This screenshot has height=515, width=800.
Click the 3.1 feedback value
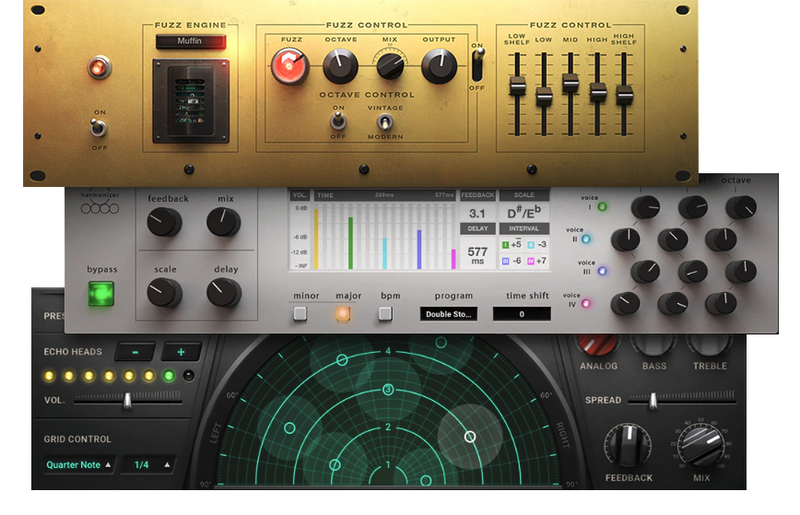pos(477,213)
